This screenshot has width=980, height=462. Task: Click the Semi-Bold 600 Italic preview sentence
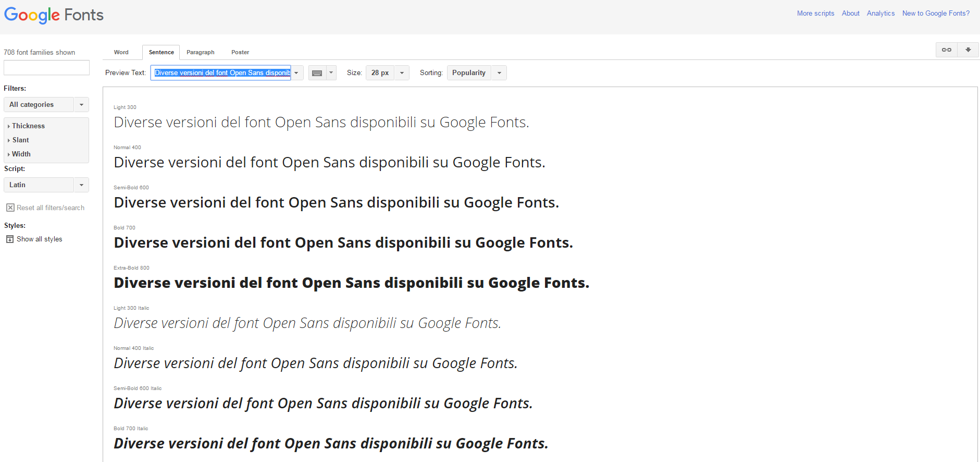point(323,404)
